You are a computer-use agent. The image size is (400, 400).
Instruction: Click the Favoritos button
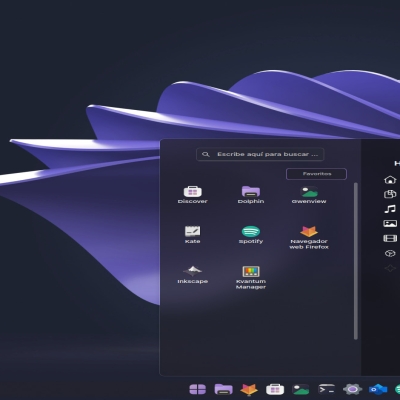(x=316, y=174)
